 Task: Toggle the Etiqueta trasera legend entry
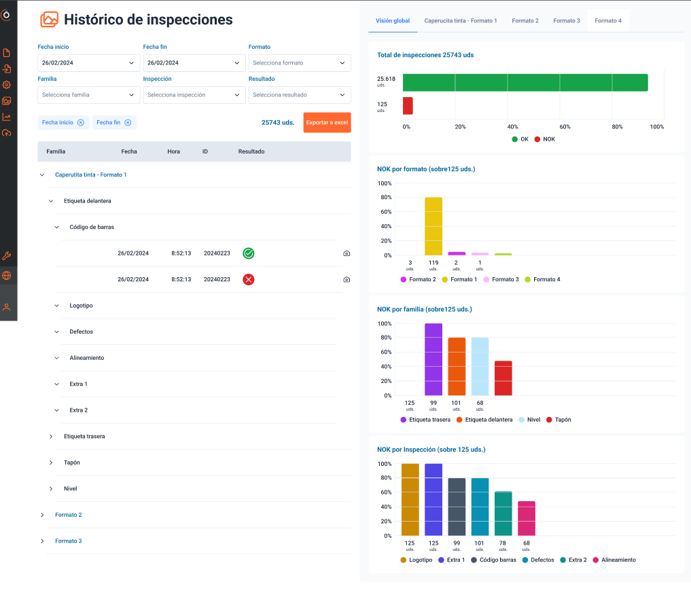pos(425,420)
